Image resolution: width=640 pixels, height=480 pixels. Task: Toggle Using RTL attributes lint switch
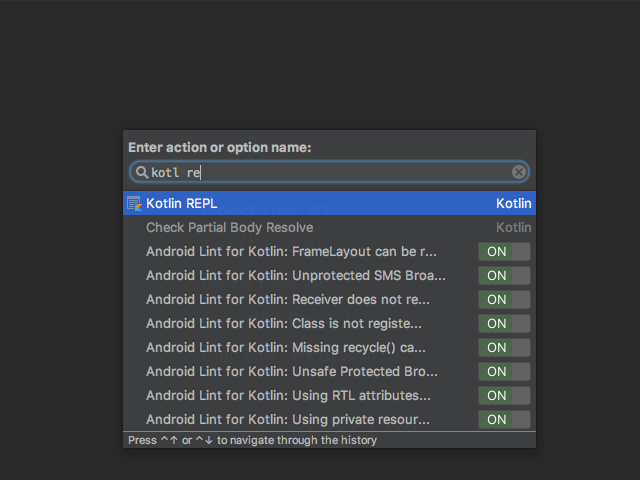[x=504, y=396]
